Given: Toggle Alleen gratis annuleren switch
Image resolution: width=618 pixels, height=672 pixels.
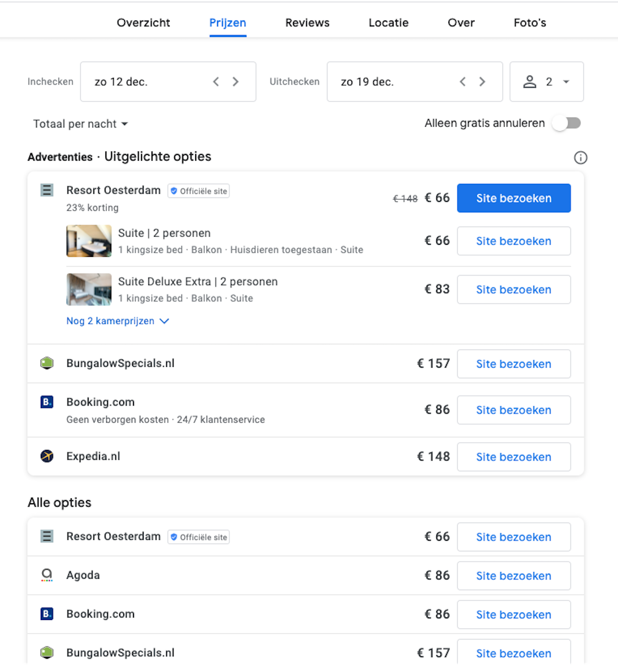Looking at the screenshot, I should pos(567,123).
